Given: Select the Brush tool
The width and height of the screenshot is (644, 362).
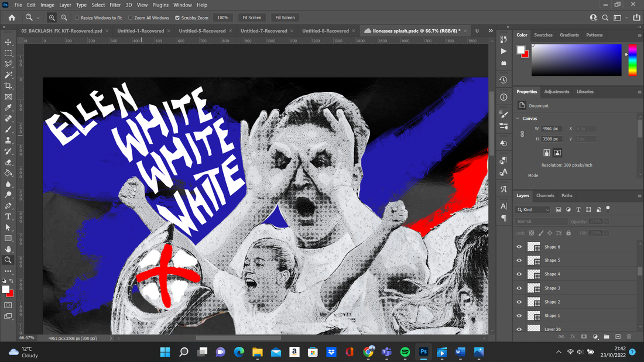Looking at the screenshot, I should pos(8,129).
